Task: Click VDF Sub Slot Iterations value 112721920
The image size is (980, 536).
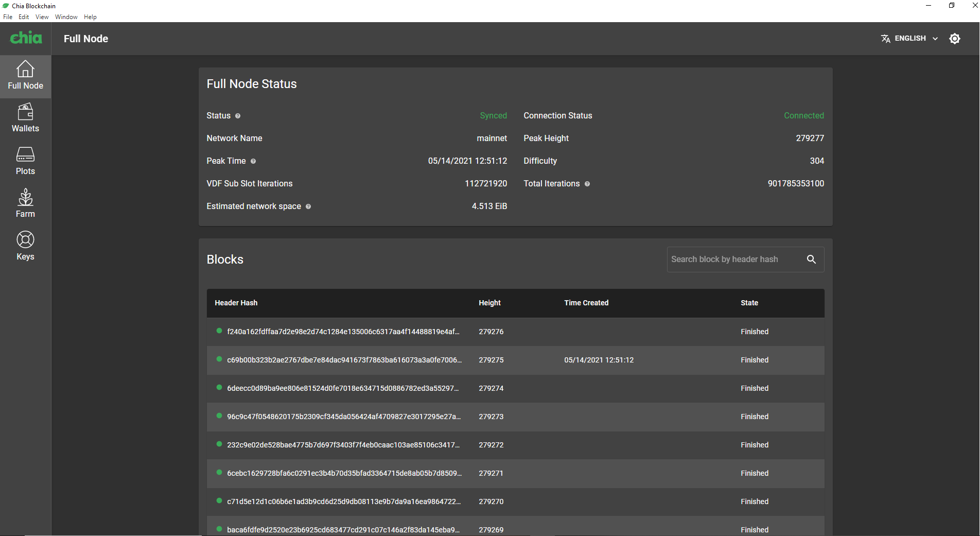Action: [486, 184]
